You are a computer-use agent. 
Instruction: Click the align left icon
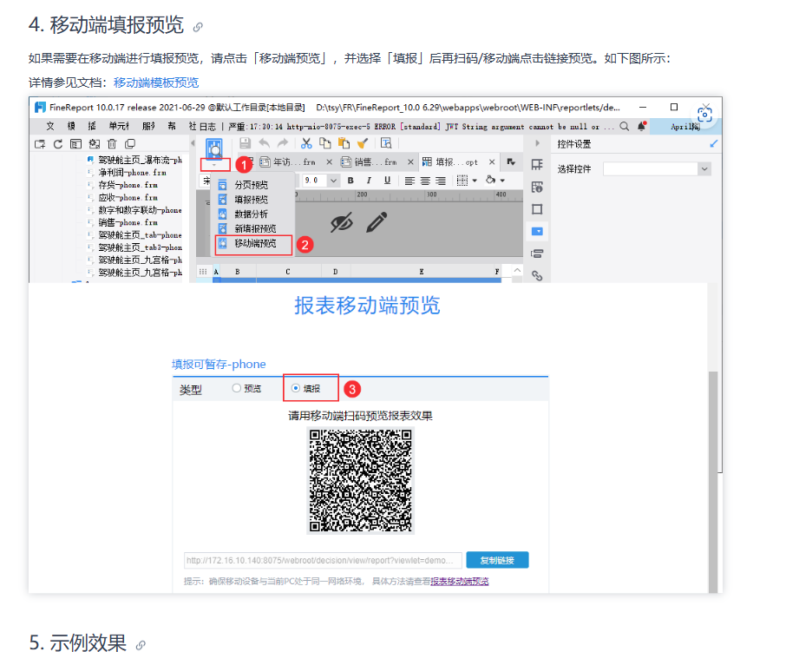pyautogui.click(x=409, y=181)
